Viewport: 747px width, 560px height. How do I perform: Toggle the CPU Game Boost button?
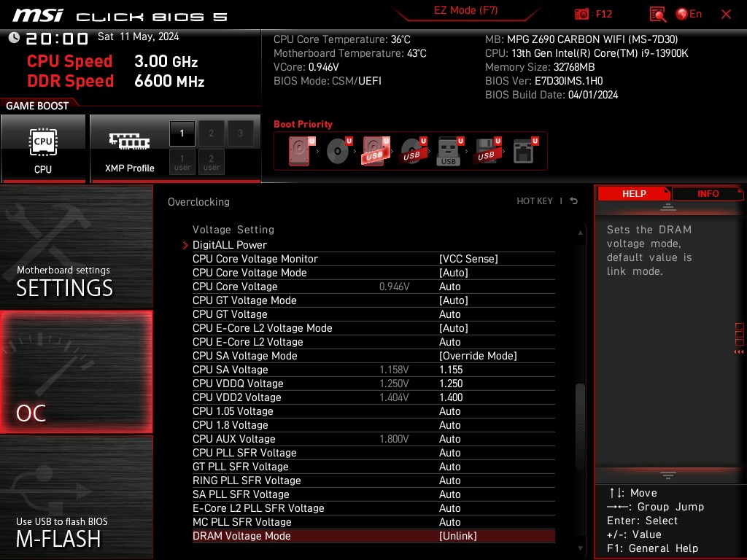click(43, 149)
